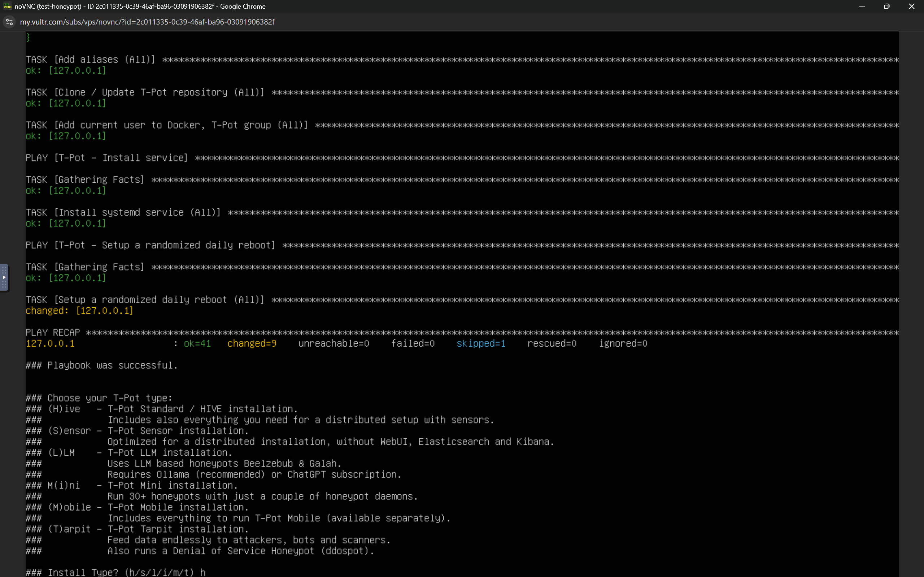Click the yellow 'changed: [127.0.0.1]' line
This screenshot has width=924, height=577.
(80, 311)
